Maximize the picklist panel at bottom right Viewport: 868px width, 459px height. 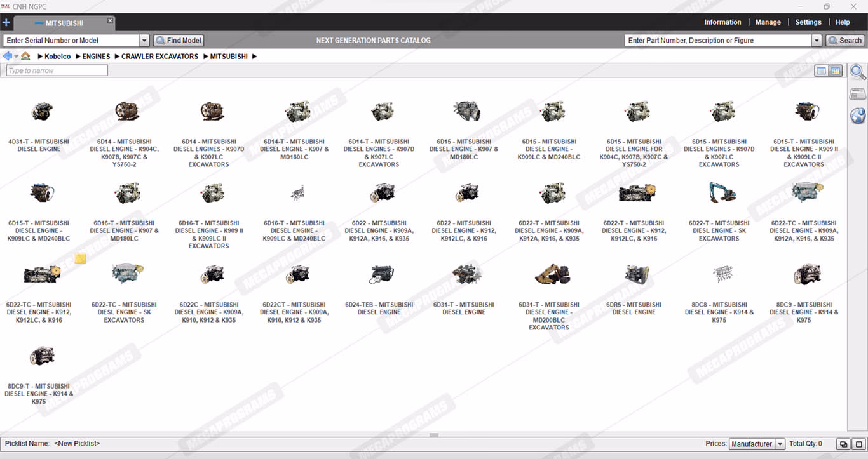(x=858, y=444)
